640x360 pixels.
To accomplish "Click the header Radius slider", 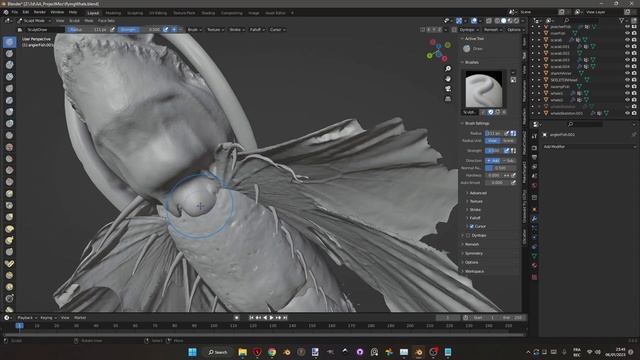I will (87, 30).
